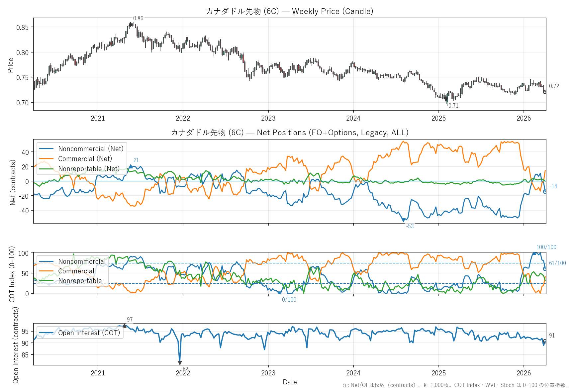The height and width of the screenshot is (392, 574).
Task: Click the price low marker near 0.71
Action: (446, 99)
